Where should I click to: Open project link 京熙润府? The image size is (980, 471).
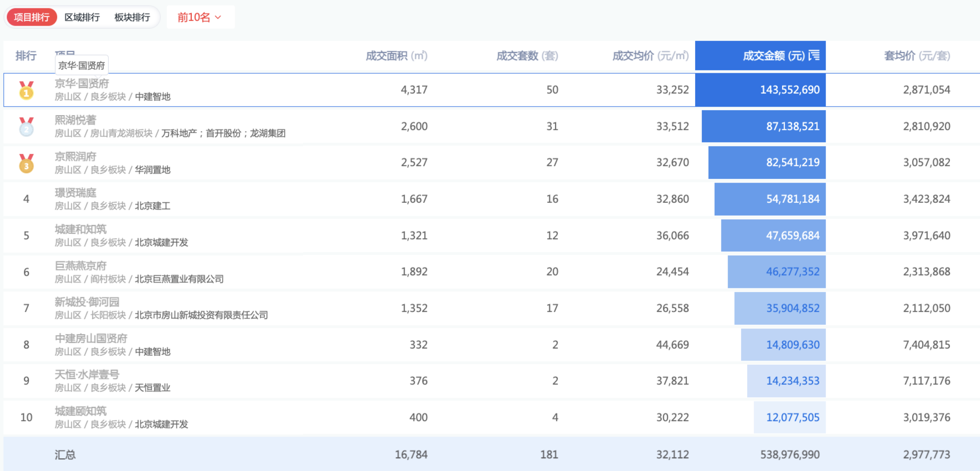point(75,157)
